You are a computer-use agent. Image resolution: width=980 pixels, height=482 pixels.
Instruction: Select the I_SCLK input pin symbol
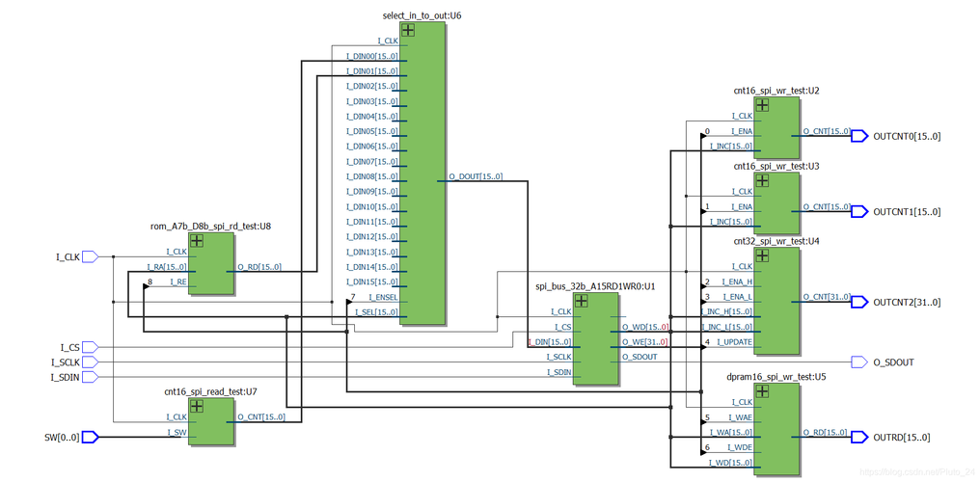click(91, 361)
